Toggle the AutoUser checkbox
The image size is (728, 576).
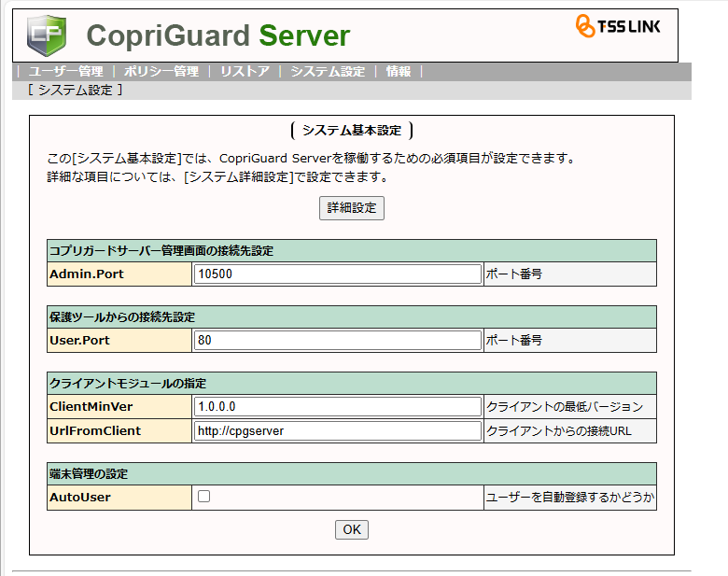click(203, 496)
